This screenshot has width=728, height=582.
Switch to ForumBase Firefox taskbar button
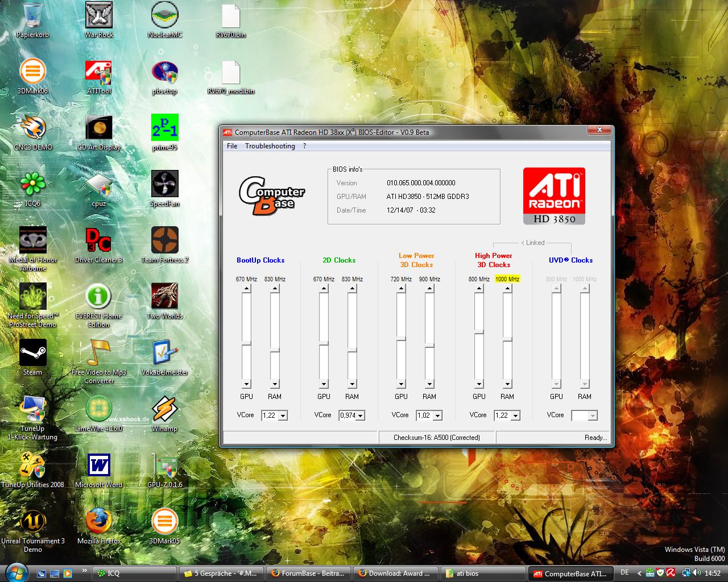(308, 573)
